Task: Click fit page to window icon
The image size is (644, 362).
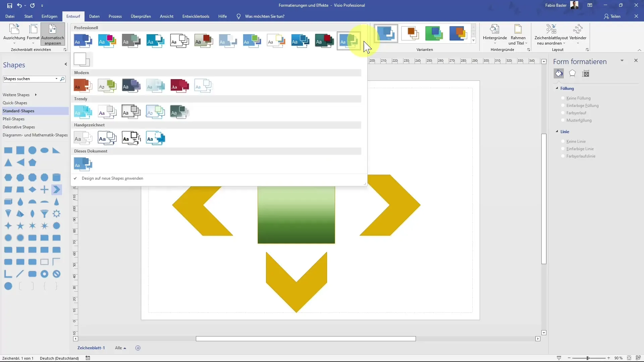Action: 629,358
